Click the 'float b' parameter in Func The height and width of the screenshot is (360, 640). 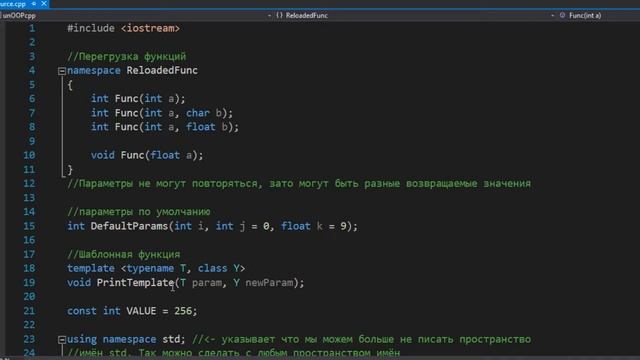(x=207, y=127)
